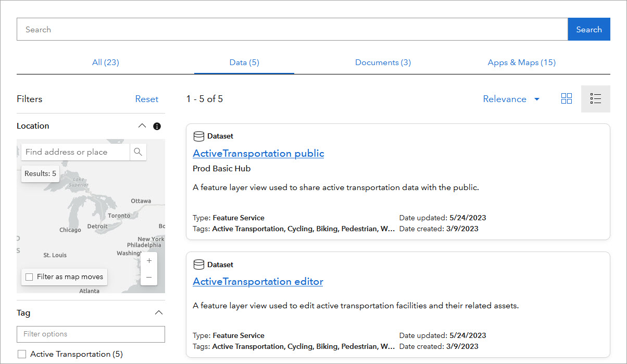Screen dimensions: 627x364
Task: Click the editor dataset description text
Action: 356,306
